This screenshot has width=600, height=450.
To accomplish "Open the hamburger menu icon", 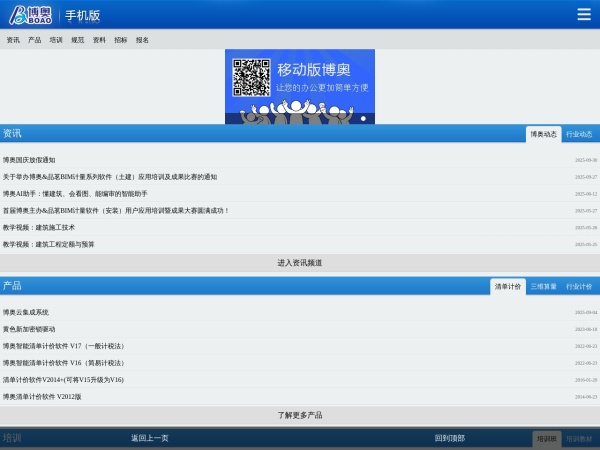I will (x=584, y=14).
